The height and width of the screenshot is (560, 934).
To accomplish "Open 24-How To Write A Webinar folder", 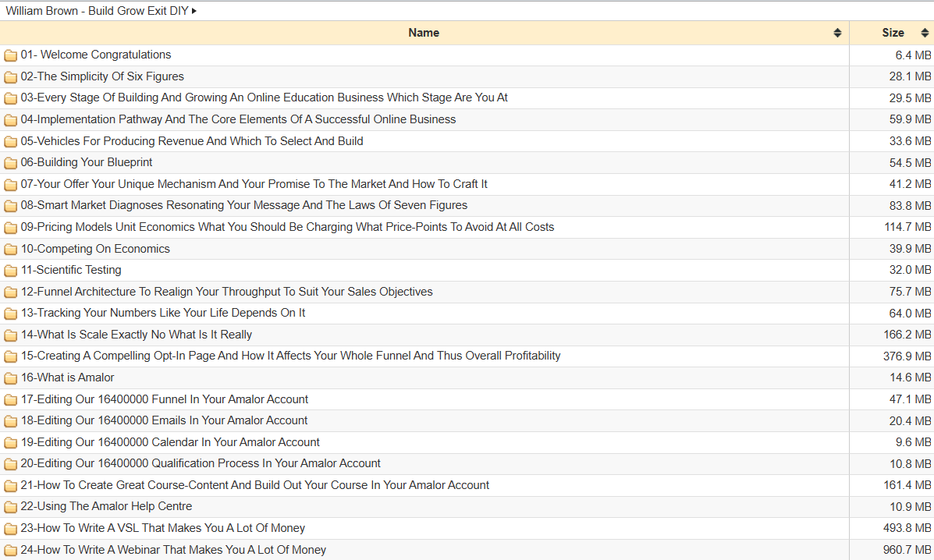I will click(173, 550).
